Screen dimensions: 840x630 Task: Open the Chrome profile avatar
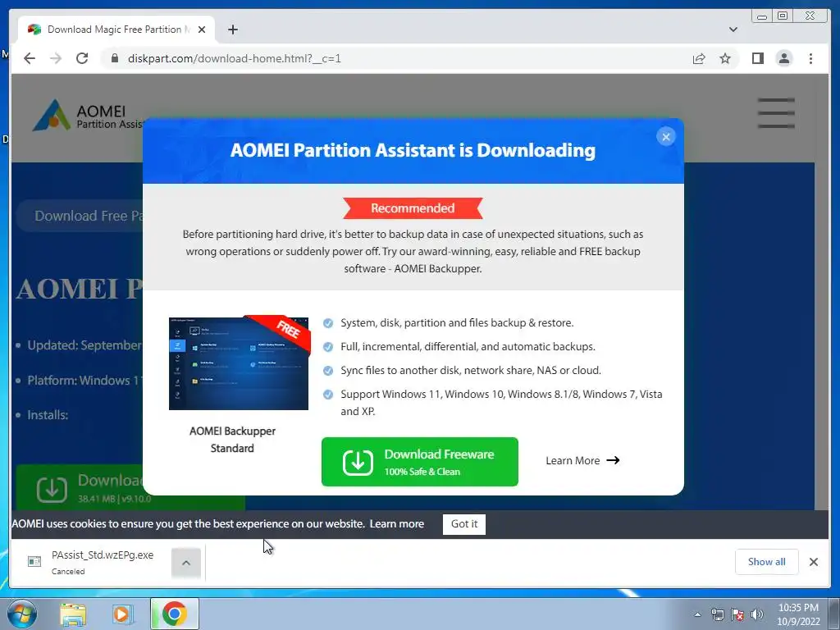783,58
